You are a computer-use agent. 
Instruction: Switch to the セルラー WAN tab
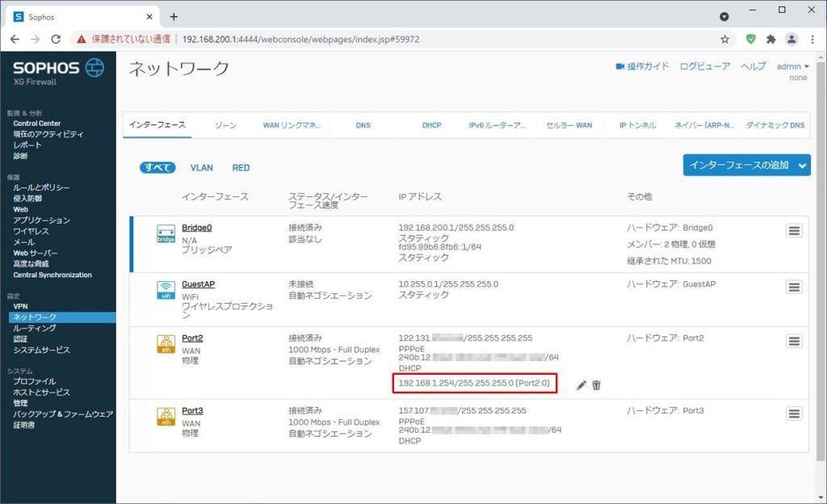tap(569, 125)
